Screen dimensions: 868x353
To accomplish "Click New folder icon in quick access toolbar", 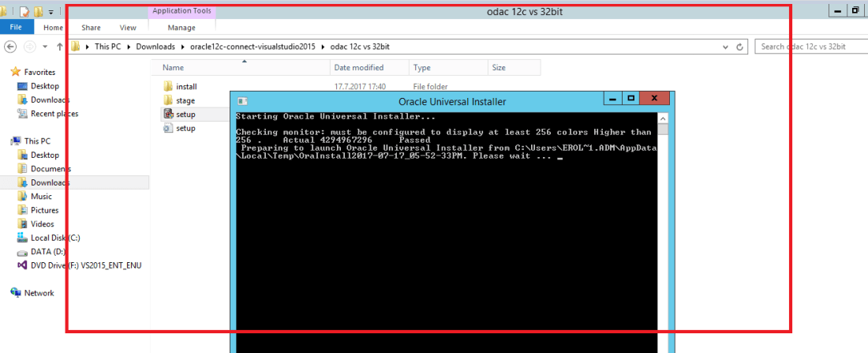I will click(x=38, y=10).
